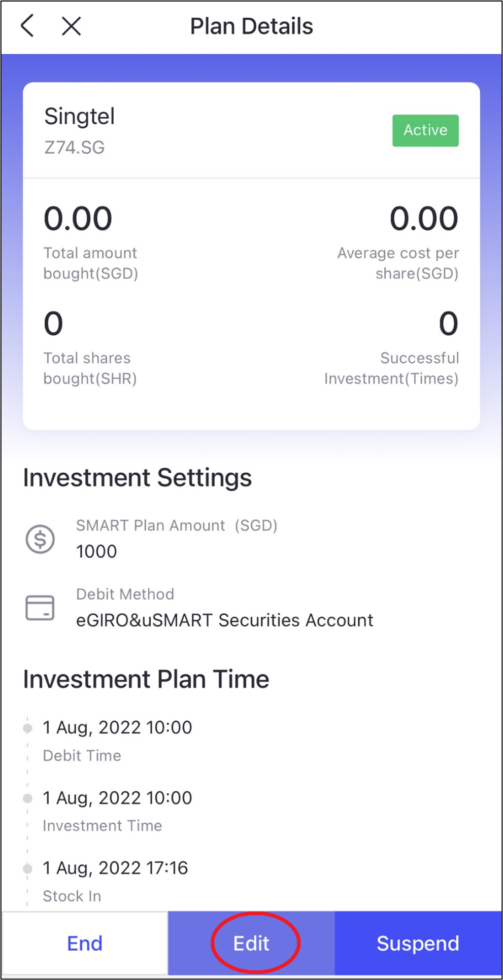
Task: Tap Total amount bought figure
Action: (x=78, y=219)
